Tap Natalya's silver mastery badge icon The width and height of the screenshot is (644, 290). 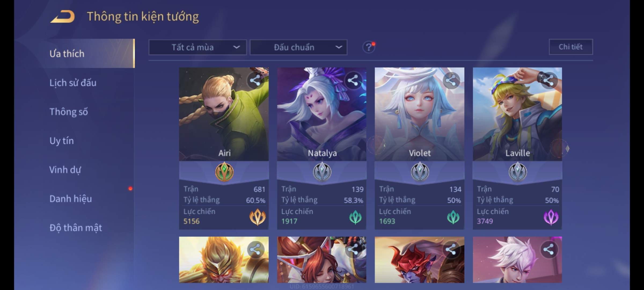coord(322,172)
